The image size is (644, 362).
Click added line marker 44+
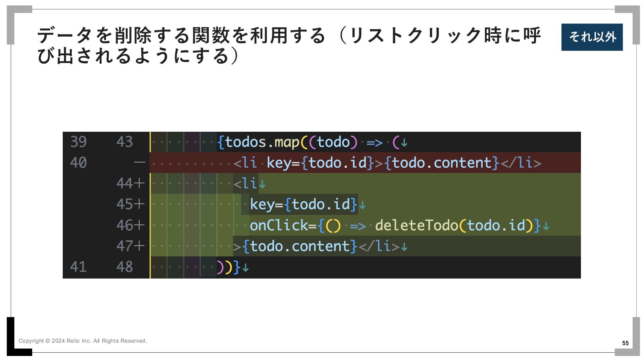click(x=130, y=184)
